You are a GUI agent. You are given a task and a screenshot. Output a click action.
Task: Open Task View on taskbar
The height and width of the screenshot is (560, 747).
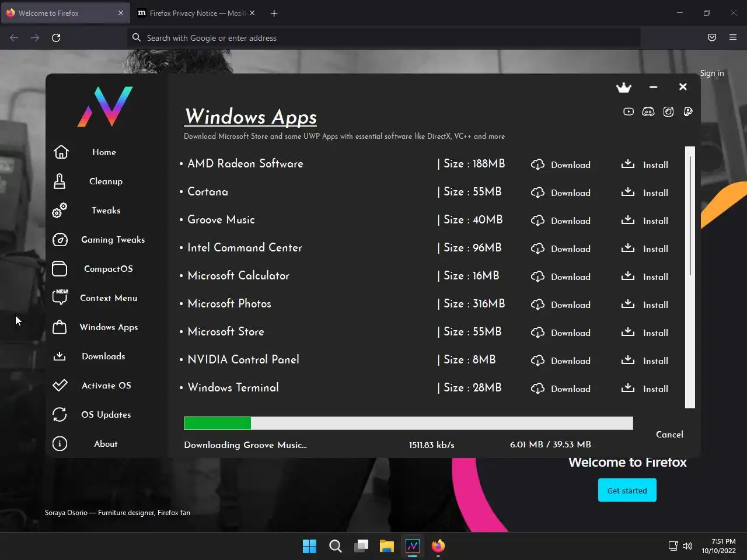coord(361,546)
